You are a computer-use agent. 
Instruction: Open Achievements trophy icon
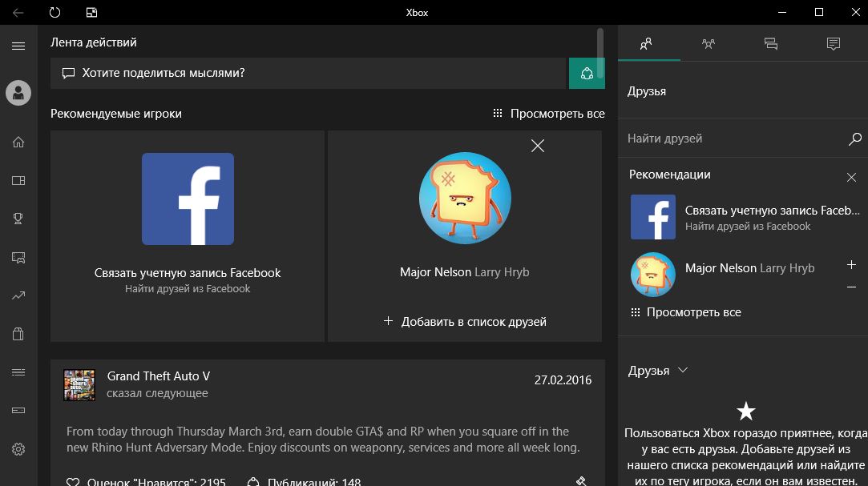(18, 219)
